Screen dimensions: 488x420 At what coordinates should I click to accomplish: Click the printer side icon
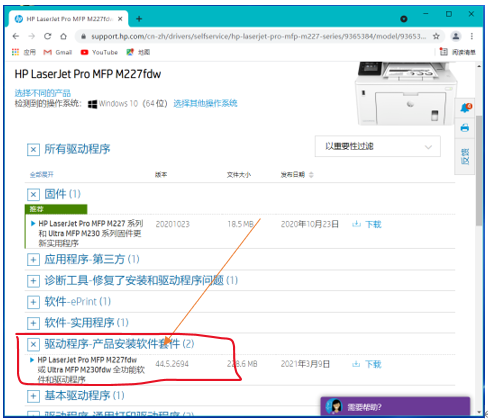[x=465, y=128]
